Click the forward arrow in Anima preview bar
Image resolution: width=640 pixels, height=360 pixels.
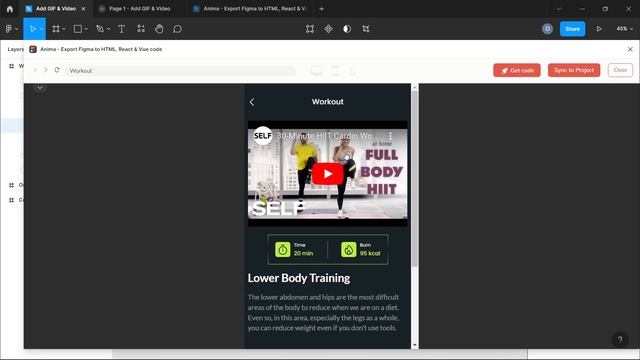point(46,70)
